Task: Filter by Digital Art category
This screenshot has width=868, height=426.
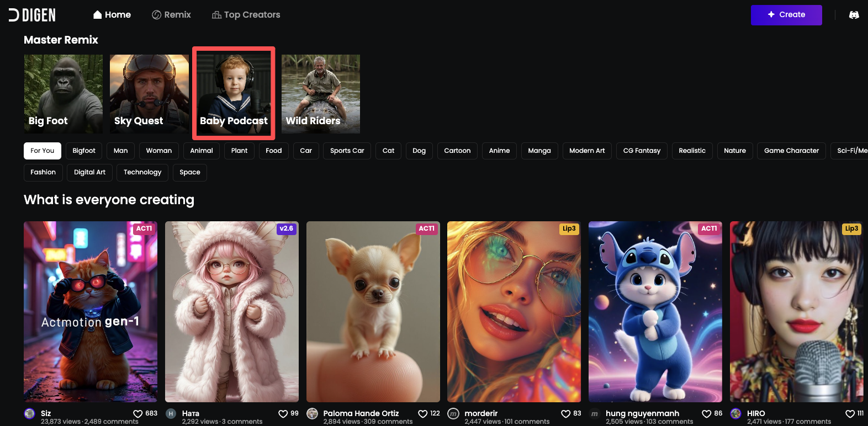Action: click(x=90, y=172)
